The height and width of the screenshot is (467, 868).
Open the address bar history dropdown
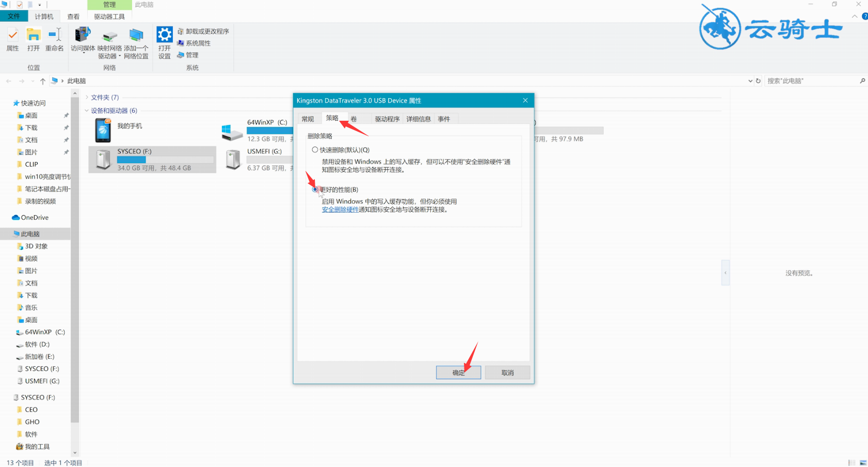pyautogui.click(x=750, y=81)
